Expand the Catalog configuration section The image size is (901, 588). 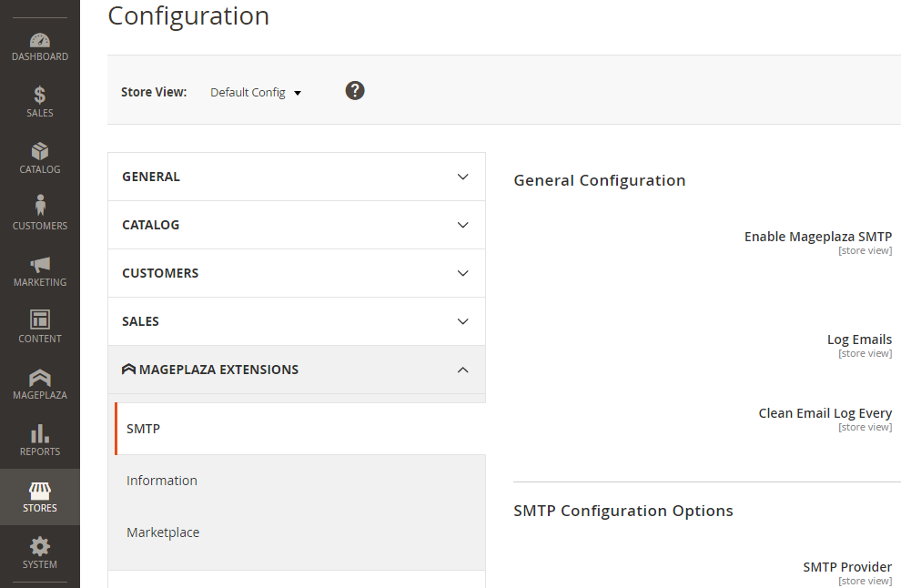click(x=296, y=225)
